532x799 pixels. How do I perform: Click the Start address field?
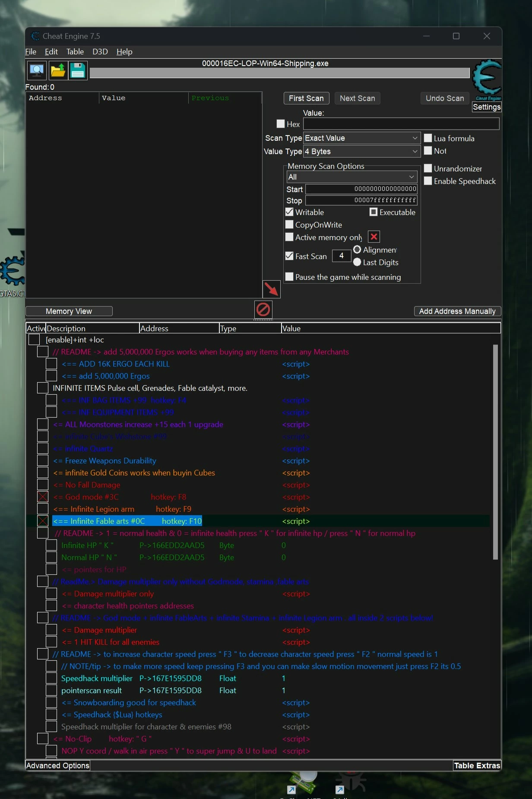tap(361, 189)
